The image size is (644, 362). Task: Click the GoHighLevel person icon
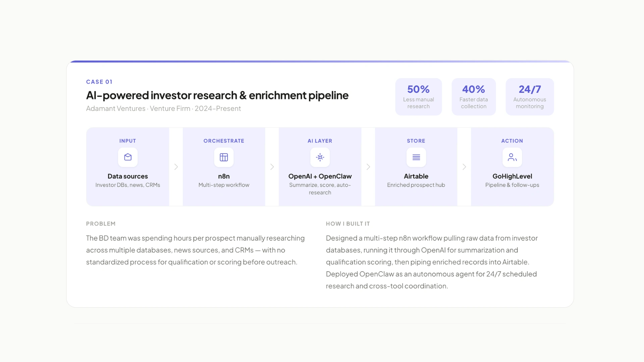pos(512,157)
